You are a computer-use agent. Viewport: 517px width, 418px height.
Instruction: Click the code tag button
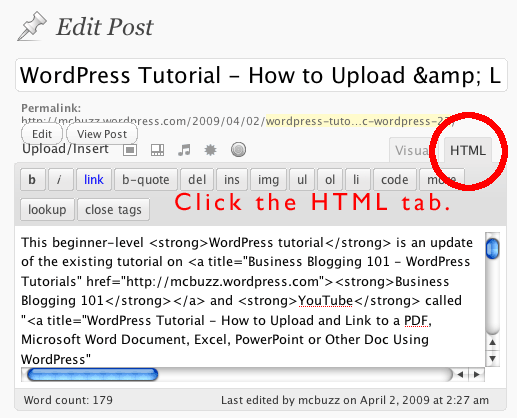395,180
